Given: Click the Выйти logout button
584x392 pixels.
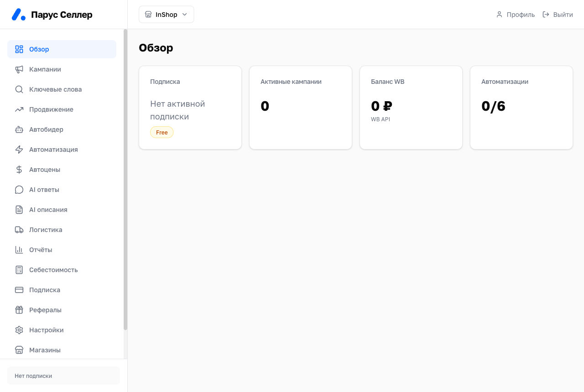Looking at the screenshot, I should (x=558, y=15).
